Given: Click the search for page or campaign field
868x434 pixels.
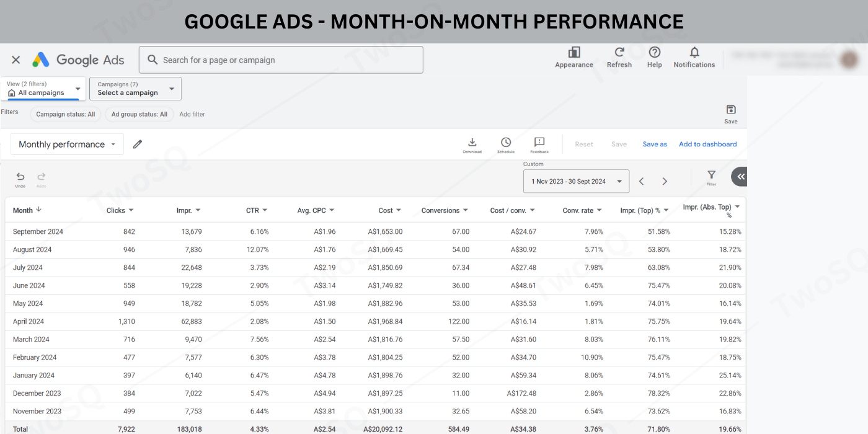Looking at the screenshot, I should (x=281, y=60).
